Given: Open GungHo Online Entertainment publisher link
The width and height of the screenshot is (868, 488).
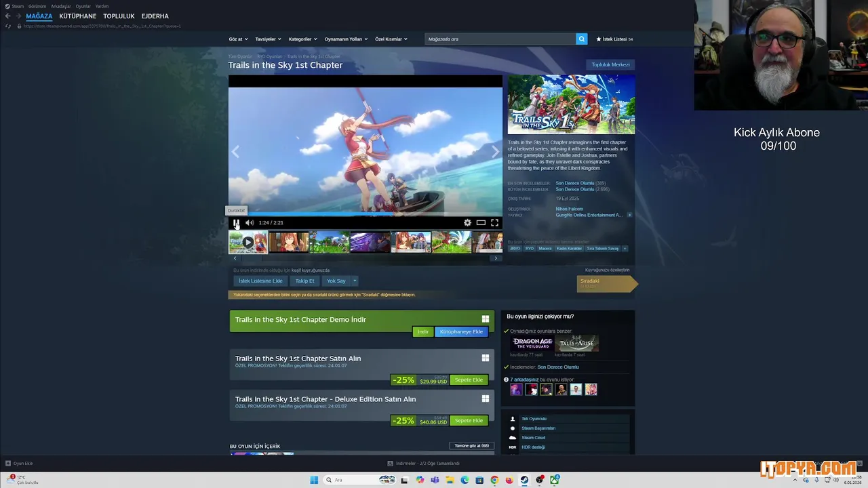Looking at the screenshot, I should point(589,215).
